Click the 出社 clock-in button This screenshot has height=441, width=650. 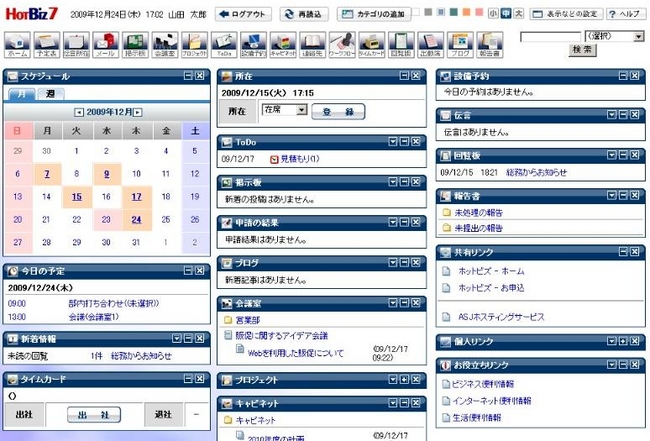(x=94, y=414)
